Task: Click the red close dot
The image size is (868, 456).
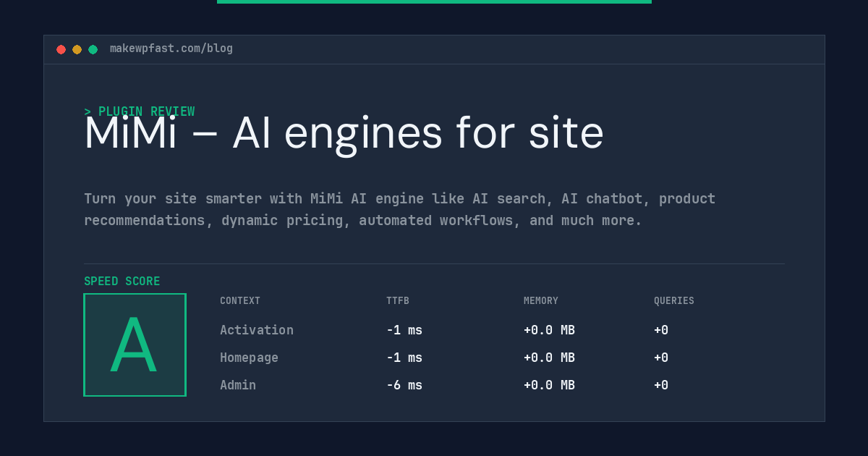Action: [x=61, y=49]
